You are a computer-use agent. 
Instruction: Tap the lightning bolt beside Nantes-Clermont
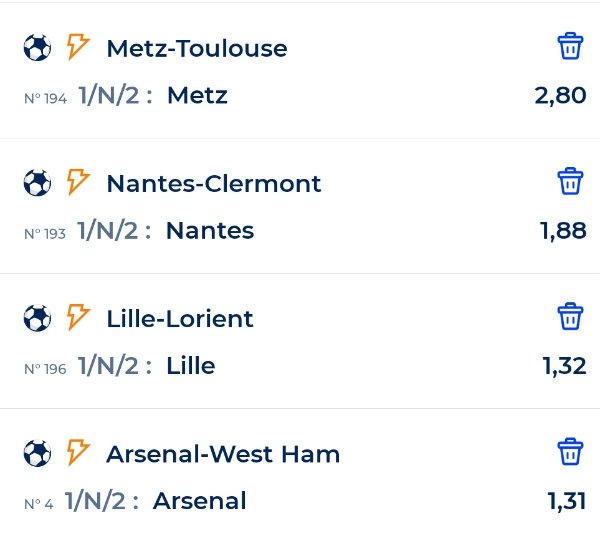[x=78, y=182]
